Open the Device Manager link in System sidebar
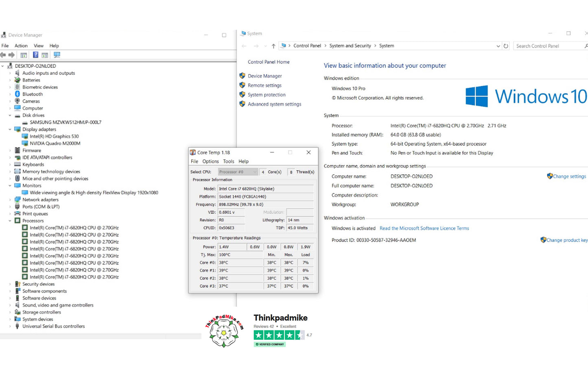The width and height of the screenshot is (588, 369). [x=265, y=76]
